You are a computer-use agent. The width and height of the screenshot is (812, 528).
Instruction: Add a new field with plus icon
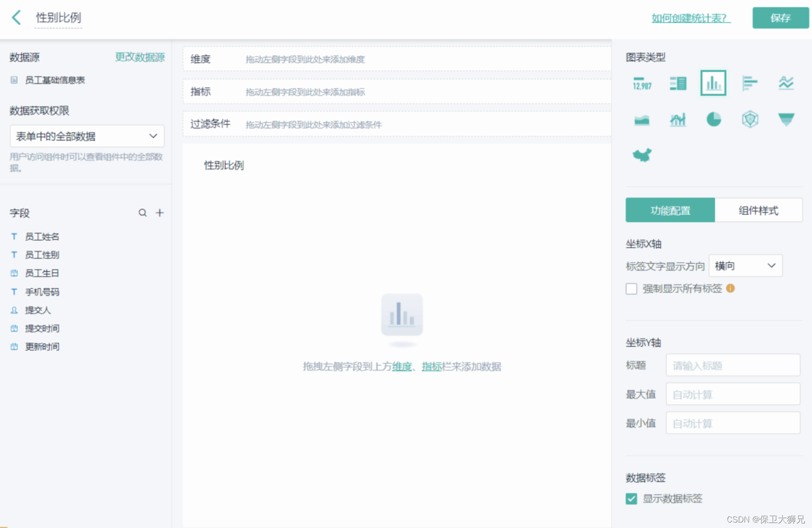pos(159,213)
